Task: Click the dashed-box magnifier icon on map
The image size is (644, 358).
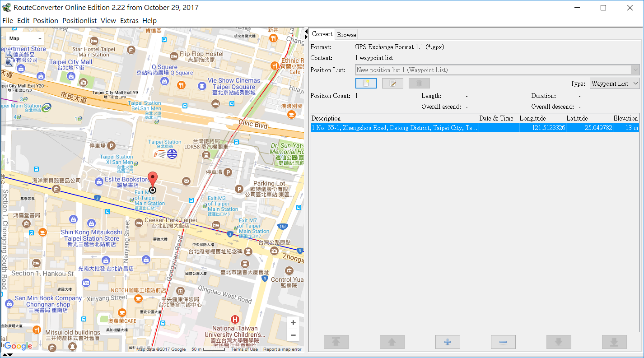Action: click(9, 54)
